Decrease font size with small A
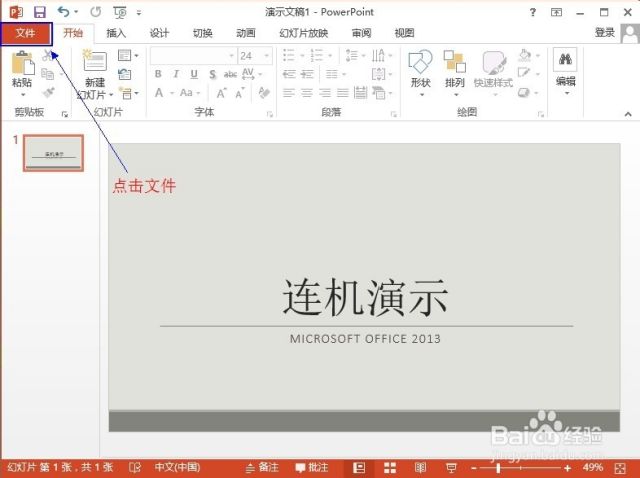 (x=240, y=93)
